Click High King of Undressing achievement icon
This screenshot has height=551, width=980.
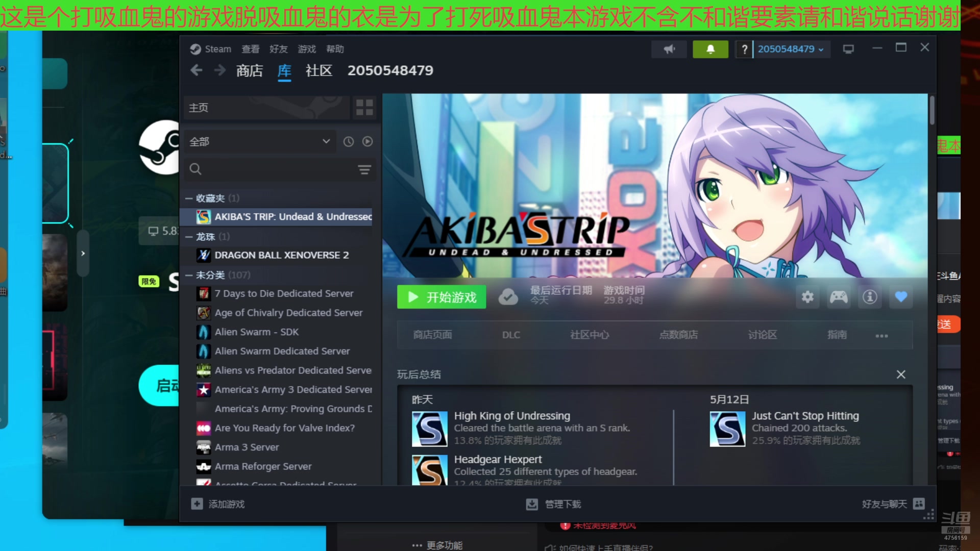[430, 429]
